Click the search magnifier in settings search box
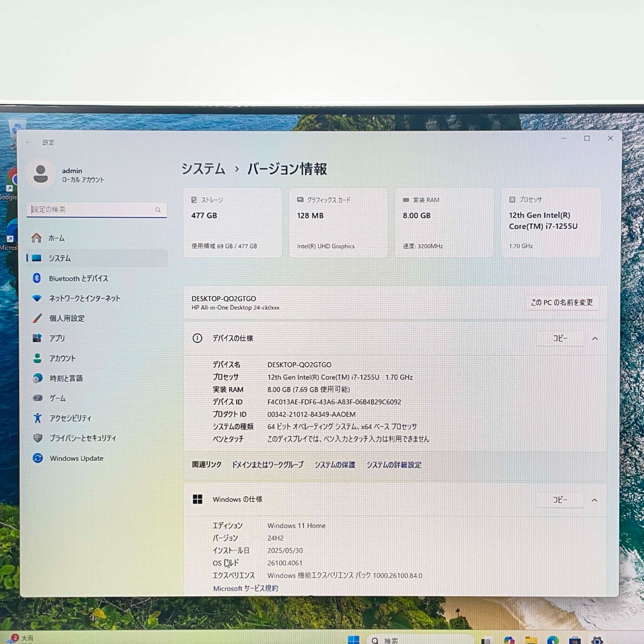The height and width of the screenshot is (644, 644). (x=158, y=210)
